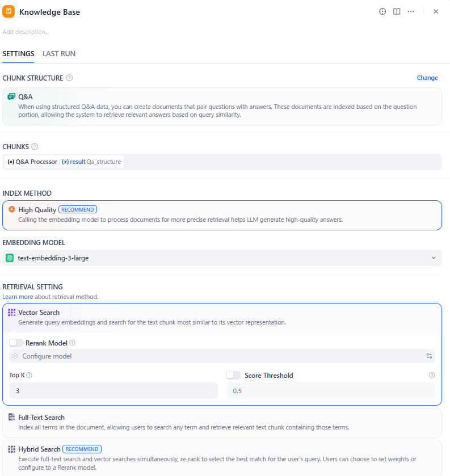Enable the Rerank Model toggle
Image resolution: width=450 pixels, height=476 pixels.
pyautogui.click(x=16, y=343)
